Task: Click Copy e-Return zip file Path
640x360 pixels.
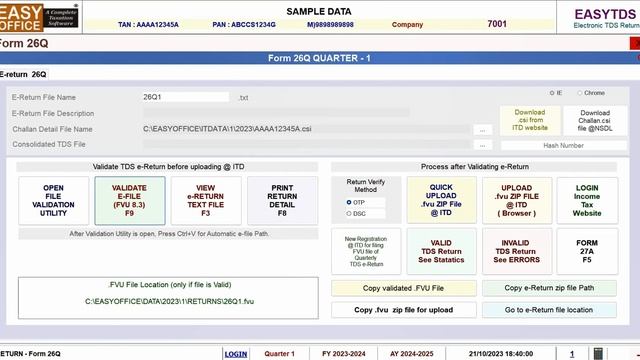Action: (x=549, y=288)
